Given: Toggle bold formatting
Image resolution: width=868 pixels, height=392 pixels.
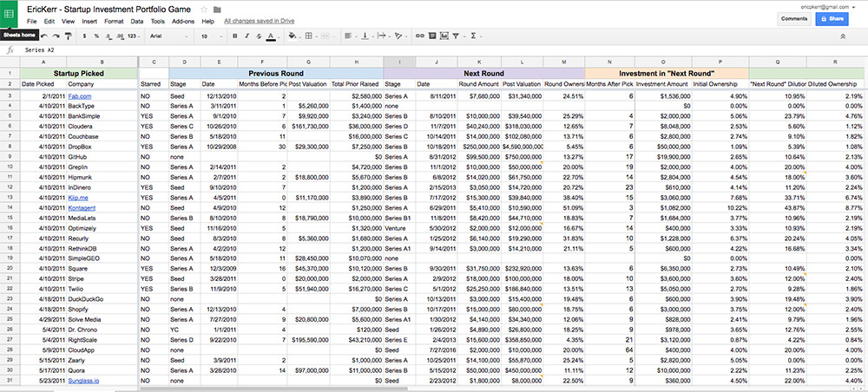Looking at the screenshot, I should tap(234, 36).
